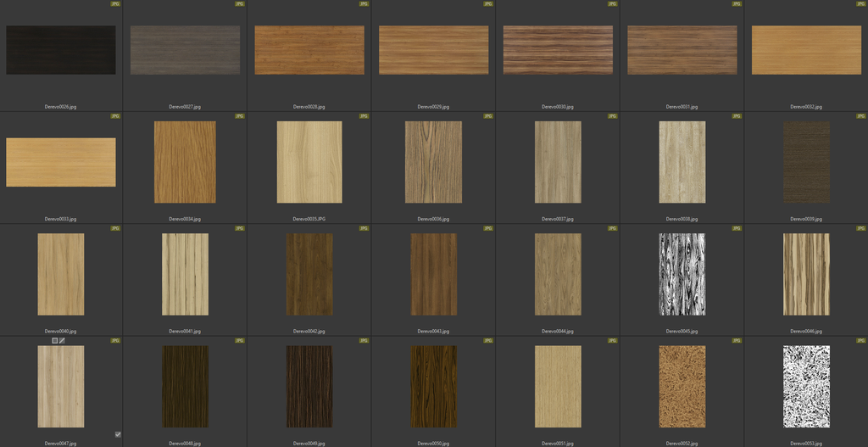Viewport: 868px width, 447px height.
Task: Click the Derevo0051.jpg filename label
Action: point(558,443)
